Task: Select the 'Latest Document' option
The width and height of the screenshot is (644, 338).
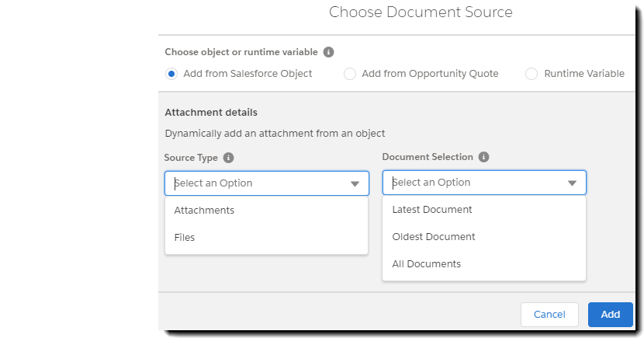Action: point(432,210)
